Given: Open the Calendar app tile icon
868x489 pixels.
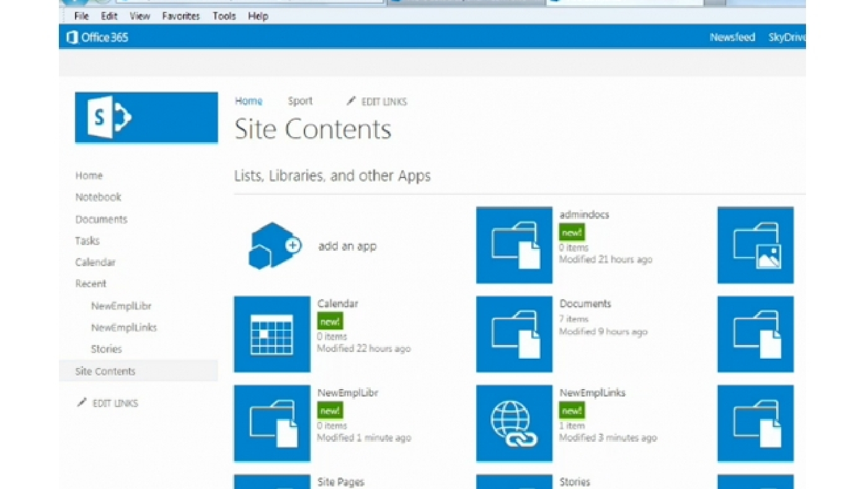Looking at the screenshot, I should coord(272,333).
